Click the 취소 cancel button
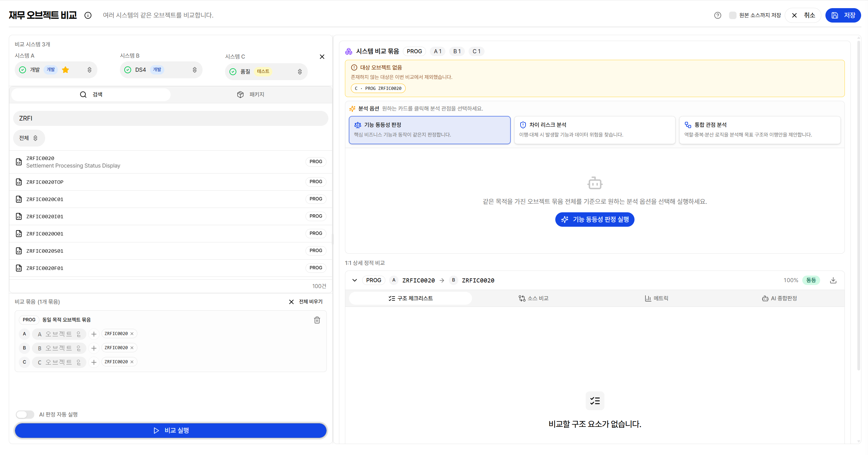The image size is (868, 455). pyautogui.click(x=803, y=15)
